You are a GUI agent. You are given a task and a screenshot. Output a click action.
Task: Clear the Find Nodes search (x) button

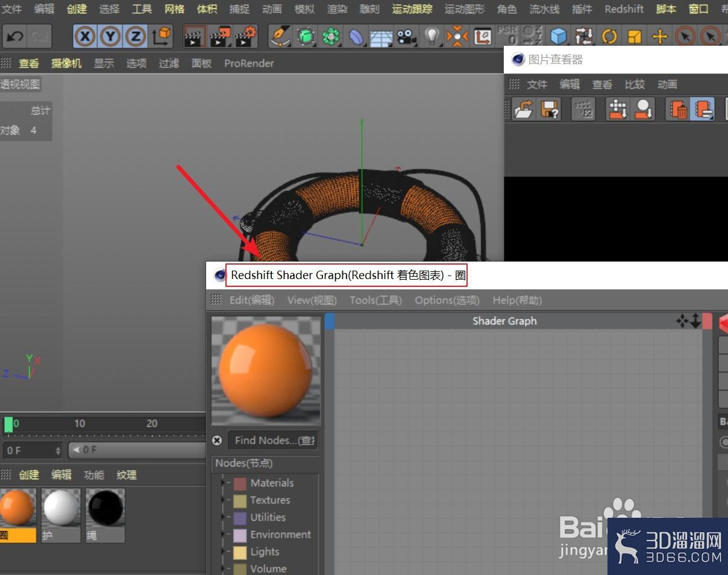218,440
